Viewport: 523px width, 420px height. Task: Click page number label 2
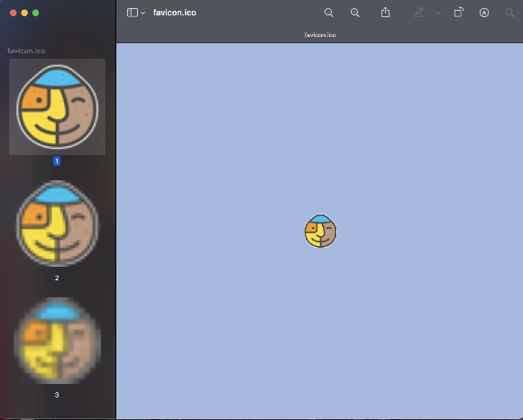point(57,278)
